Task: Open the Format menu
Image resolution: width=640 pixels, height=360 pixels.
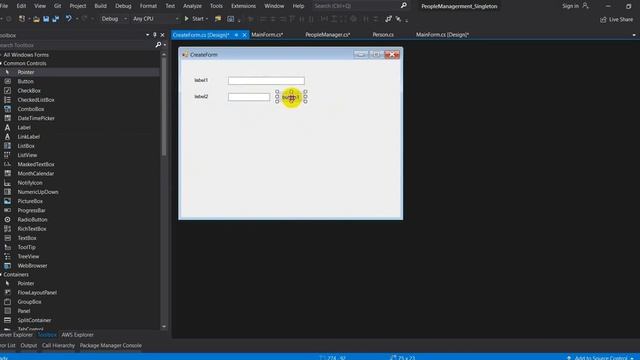Action: tap(148, 6)
